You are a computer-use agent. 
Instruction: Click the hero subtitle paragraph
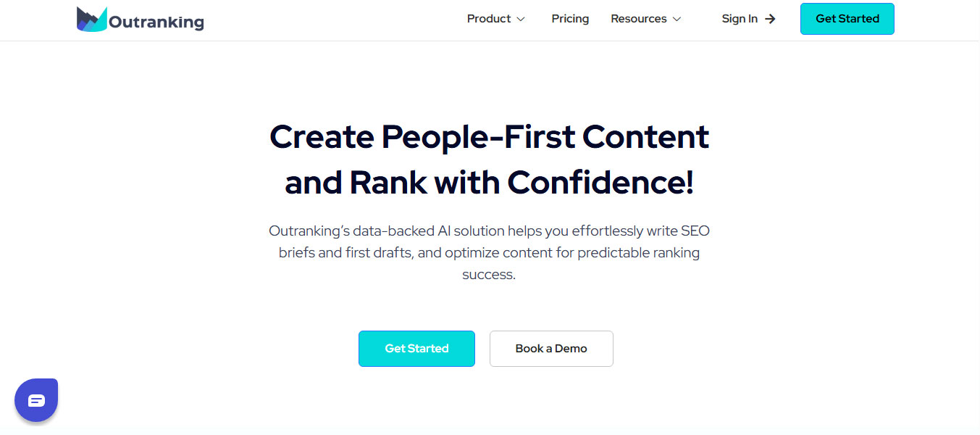click(x=489, y=252)
